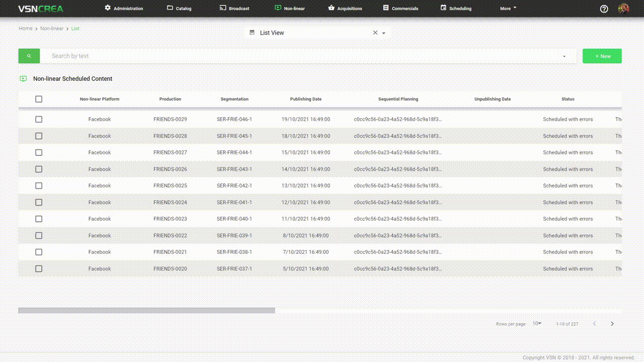Expand the More menu

508,9
